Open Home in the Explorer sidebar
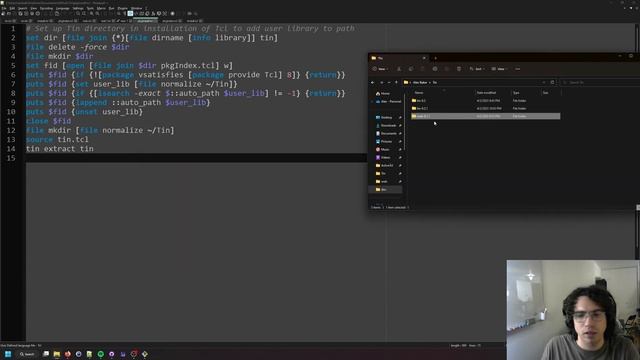640x360 pixels. (382, 93)
